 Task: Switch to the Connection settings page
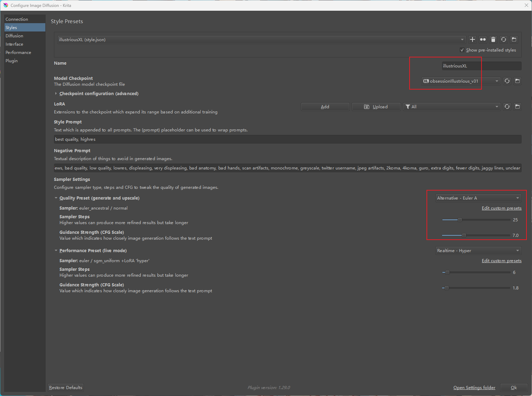tap(25, 19)
